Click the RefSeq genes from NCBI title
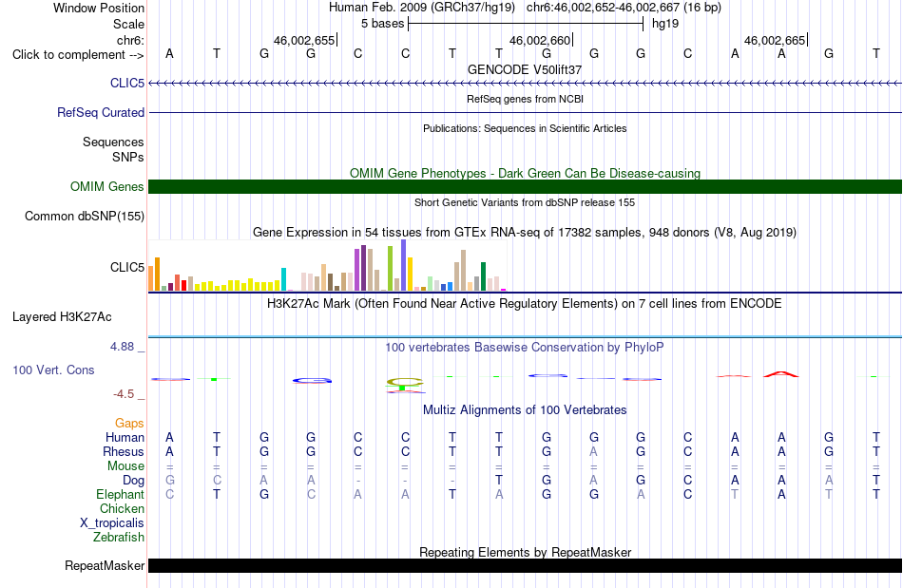Screen dimensions: 903x588 525,99
